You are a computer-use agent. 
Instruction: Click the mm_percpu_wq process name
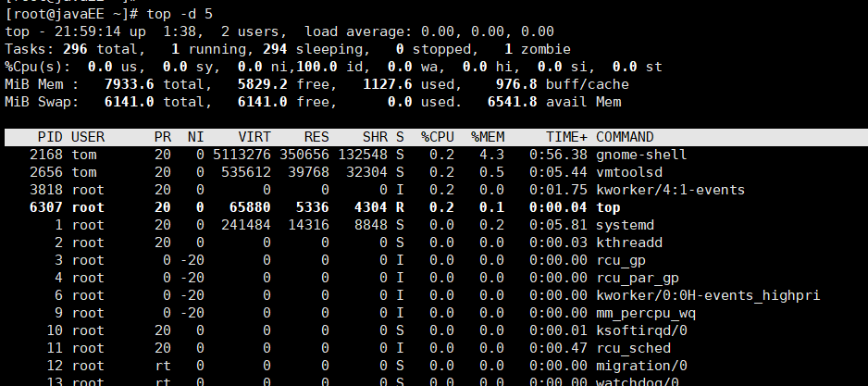646,314
